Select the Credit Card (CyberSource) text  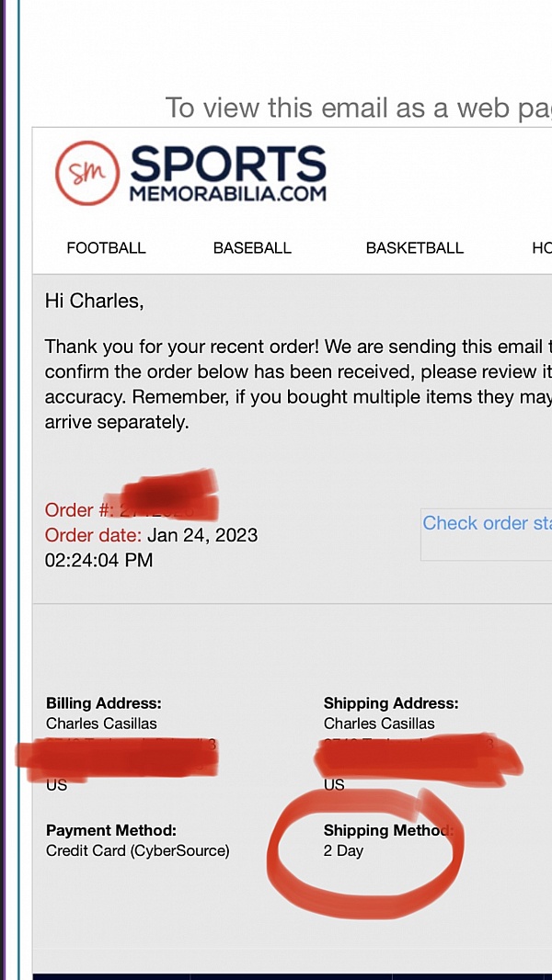tap(137, 850)
